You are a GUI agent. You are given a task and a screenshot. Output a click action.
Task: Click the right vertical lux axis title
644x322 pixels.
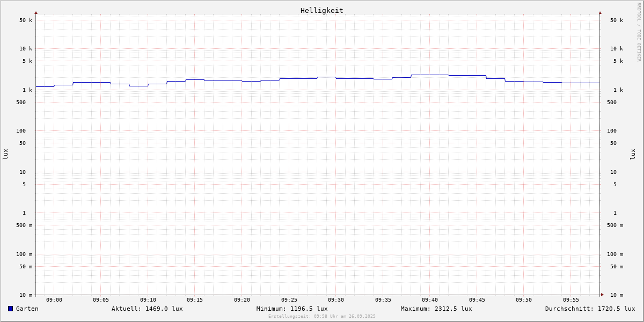pos(633,154)
